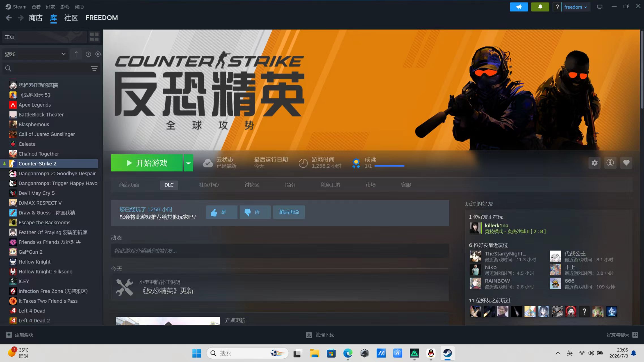The height and width of the screenshot is (362, 644).
Task: Open Microsoft Store taskbar icon
Action: (x=331, y=353)
